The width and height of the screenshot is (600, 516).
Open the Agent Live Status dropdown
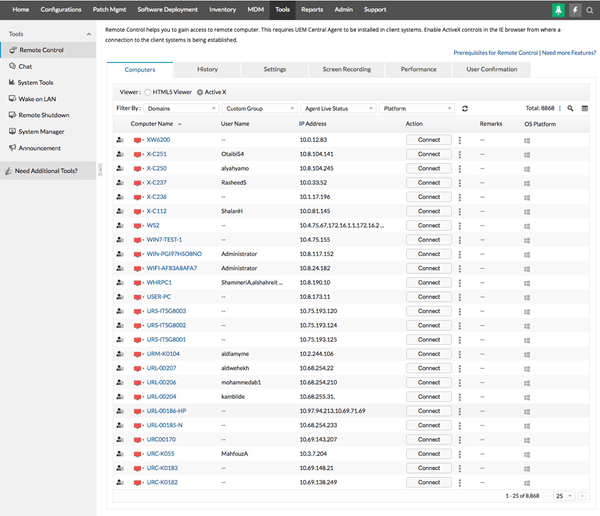pyautogui.click(x=339, y=108)
